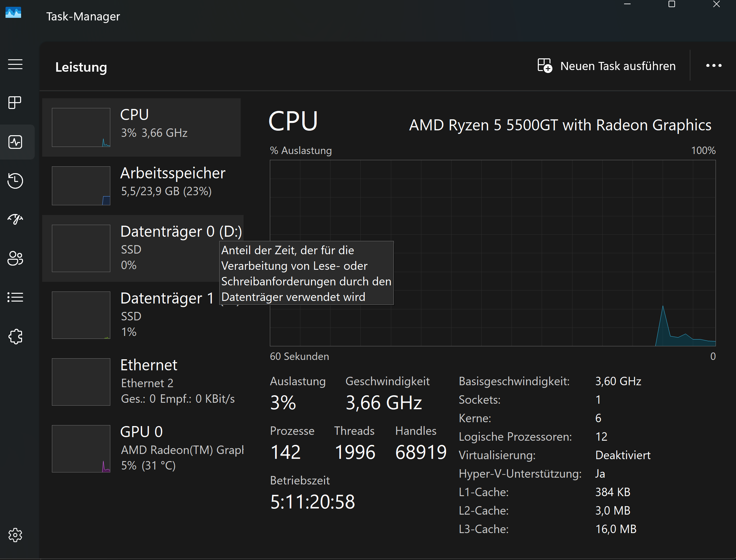Open the Processes page icon

(15, 102)
